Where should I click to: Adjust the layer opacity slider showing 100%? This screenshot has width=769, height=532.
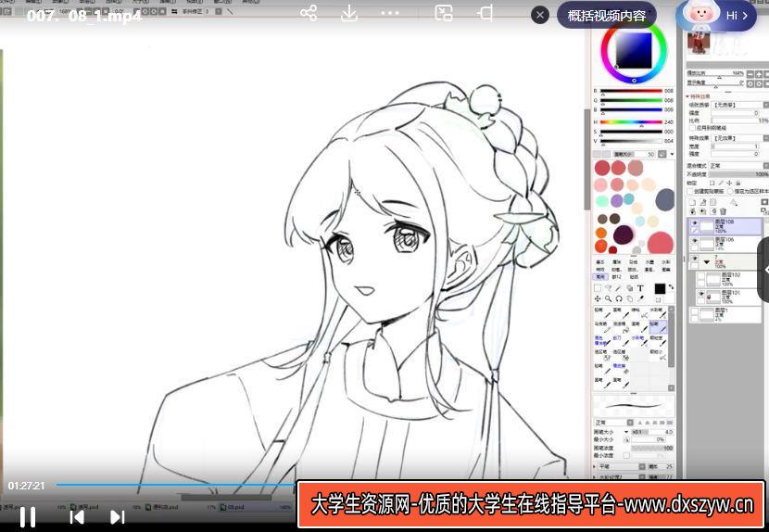point(739,174)
